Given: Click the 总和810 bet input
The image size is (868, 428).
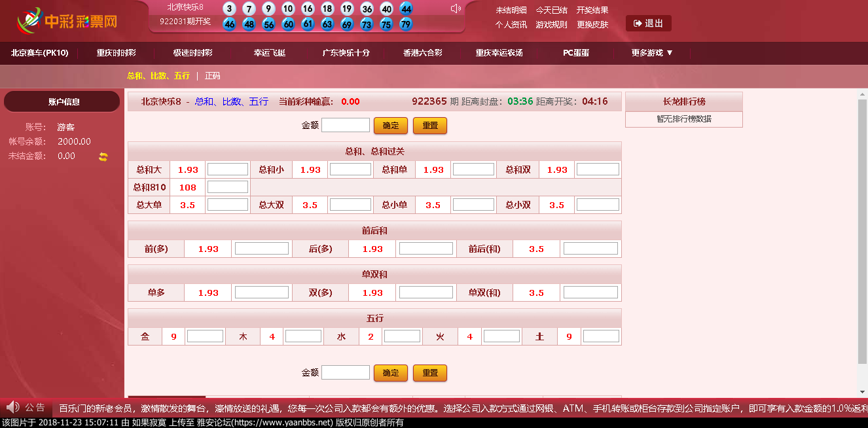Looking at the screenshot, I should pos(228,187).
